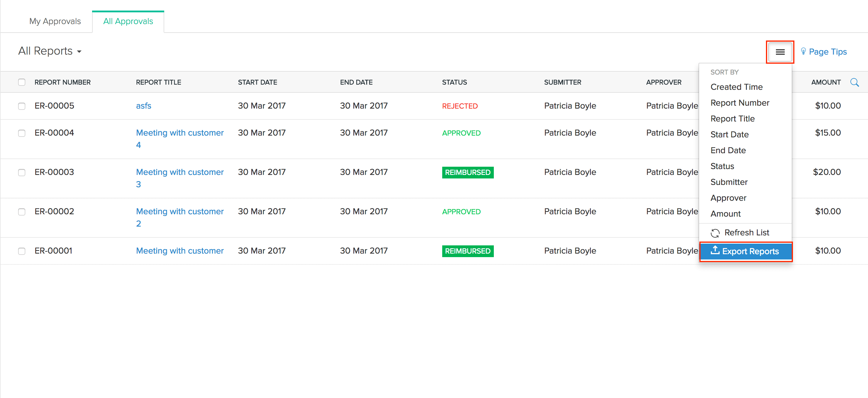Open the asfs report
This screenshot has width=868, height=398.
pos(143,106)
